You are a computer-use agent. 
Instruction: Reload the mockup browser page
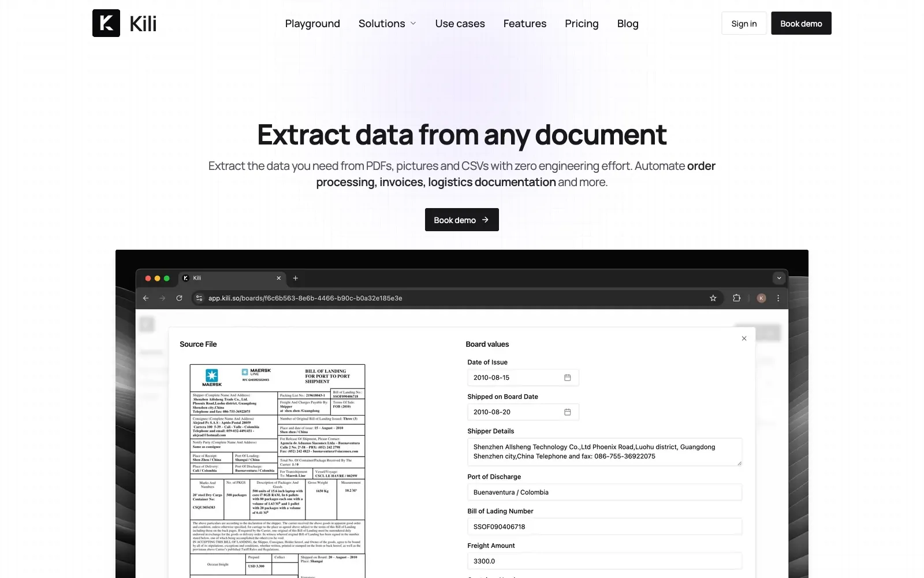179,298
